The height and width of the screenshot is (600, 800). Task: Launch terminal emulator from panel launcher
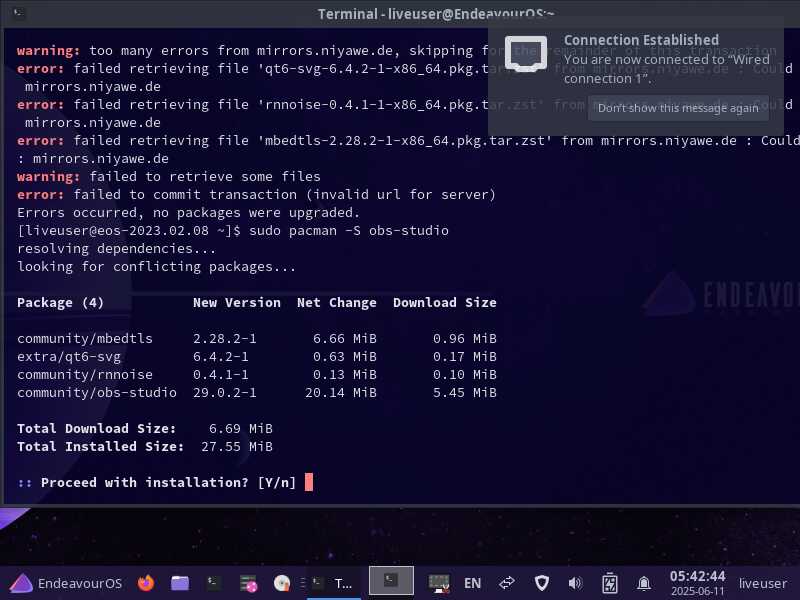pos(213,583)
